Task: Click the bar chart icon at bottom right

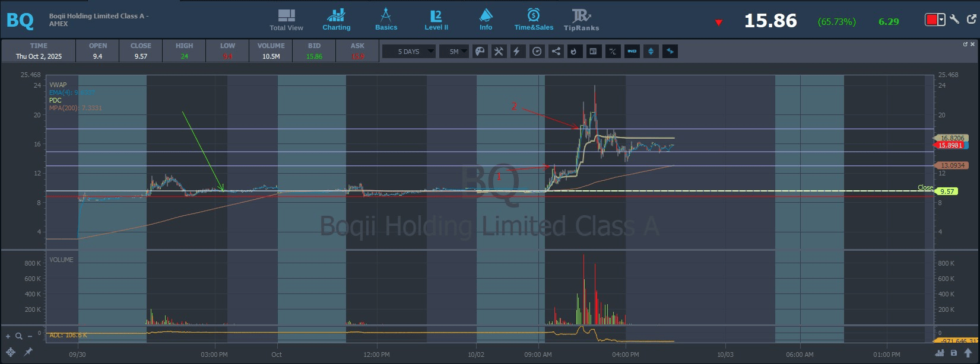Action: coord(940,353)
